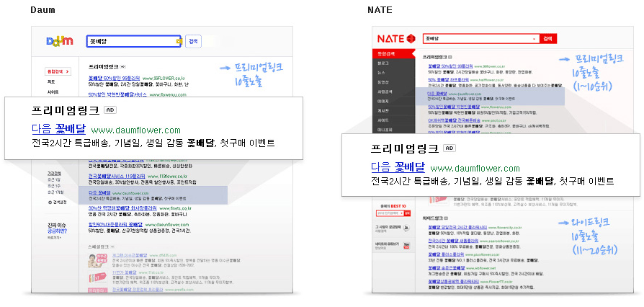
Task: Open Daum link ending in 한사랑플라워
Action: [122, 208]
